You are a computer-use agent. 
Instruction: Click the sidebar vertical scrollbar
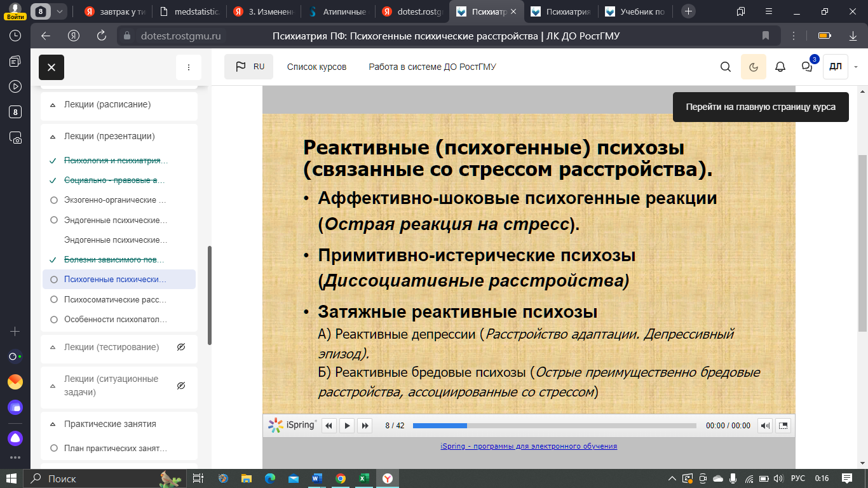(210, 295)
